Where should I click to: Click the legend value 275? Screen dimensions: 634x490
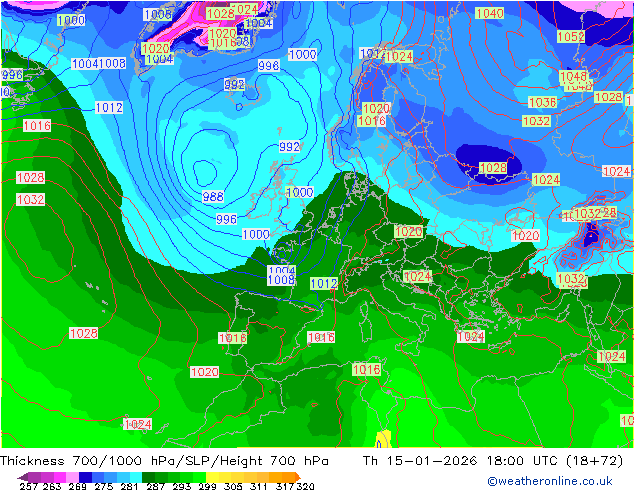104,486
